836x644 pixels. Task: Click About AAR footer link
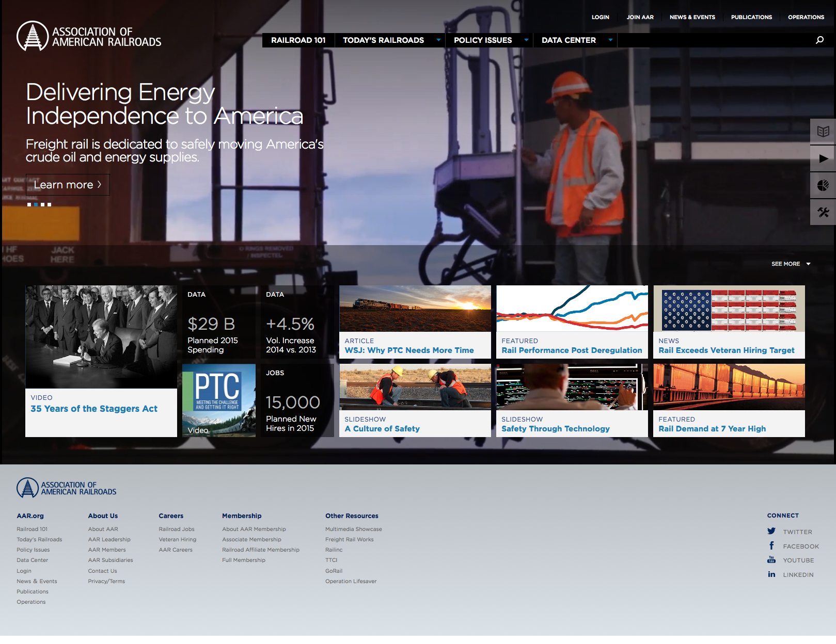coord(103,529)
